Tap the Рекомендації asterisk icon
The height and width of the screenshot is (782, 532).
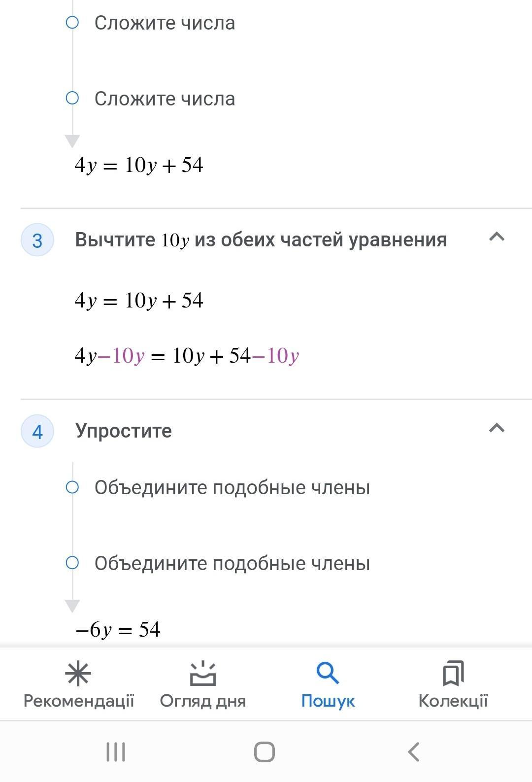coord(78,674)
